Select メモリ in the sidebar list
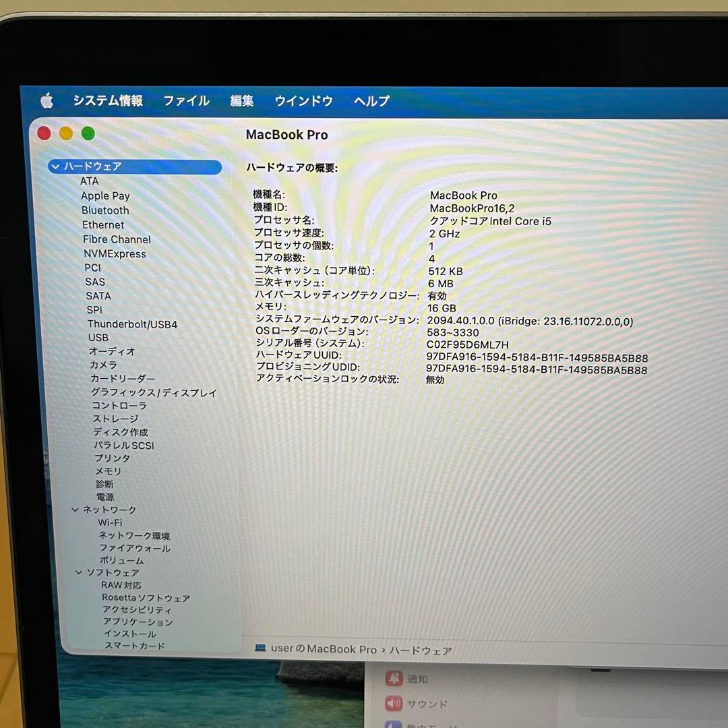The image size is (728, 728). pyautogui.click(x=109, y=471)
